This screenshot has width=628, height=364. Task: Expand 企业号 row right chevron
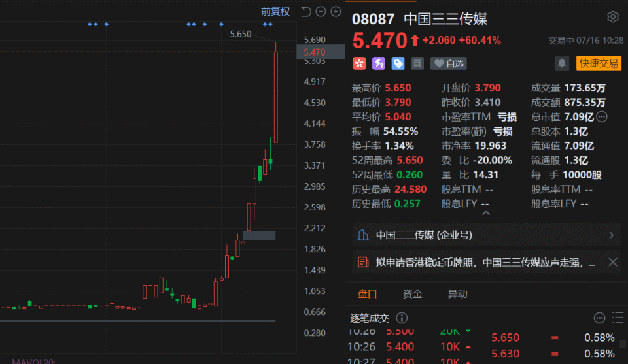click(611, 235)
